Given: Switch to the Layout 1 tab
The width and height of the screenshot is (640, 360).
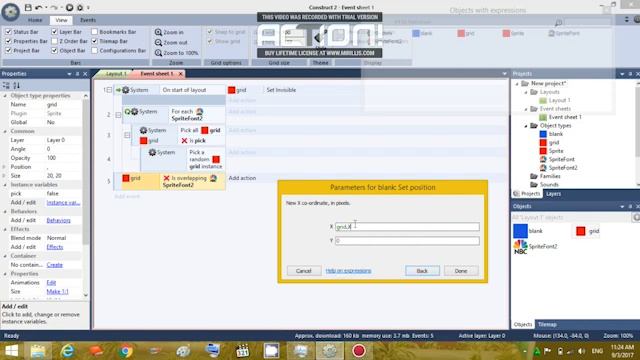Looking at the screenshot, I should (x=116, y=73).
